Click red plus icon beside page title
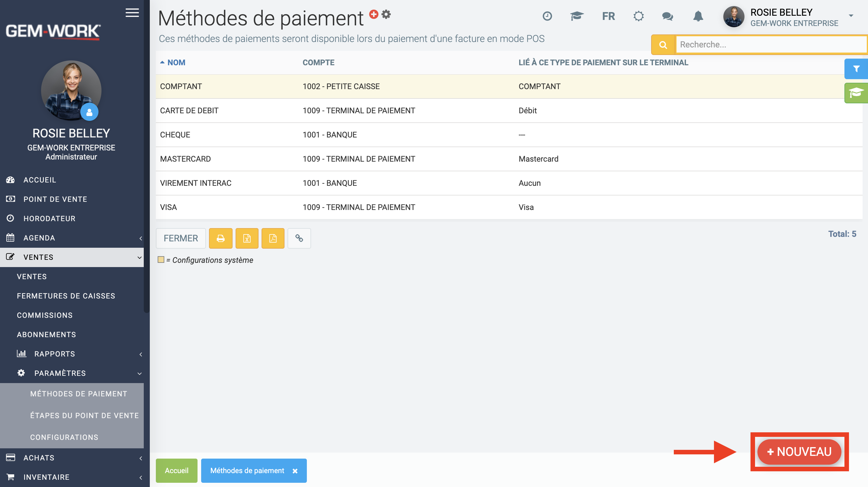This screenshot has width=868, height=487. (373, 14)
